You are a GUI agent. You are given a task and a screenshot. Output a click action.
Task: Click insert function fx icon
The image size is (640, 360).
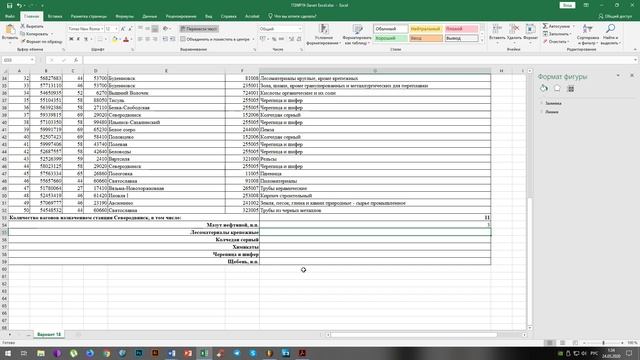click(x=76, y=60)
